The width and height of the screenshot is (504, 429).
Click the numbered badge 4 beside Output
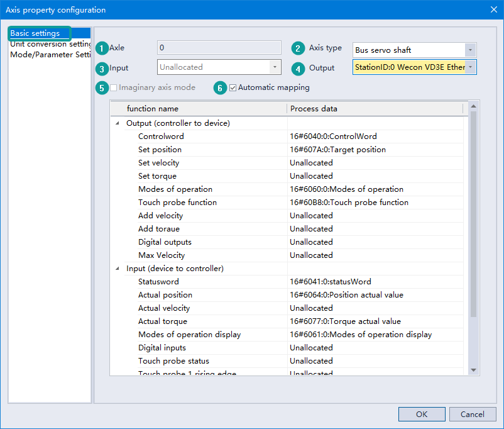coord(298,68)
